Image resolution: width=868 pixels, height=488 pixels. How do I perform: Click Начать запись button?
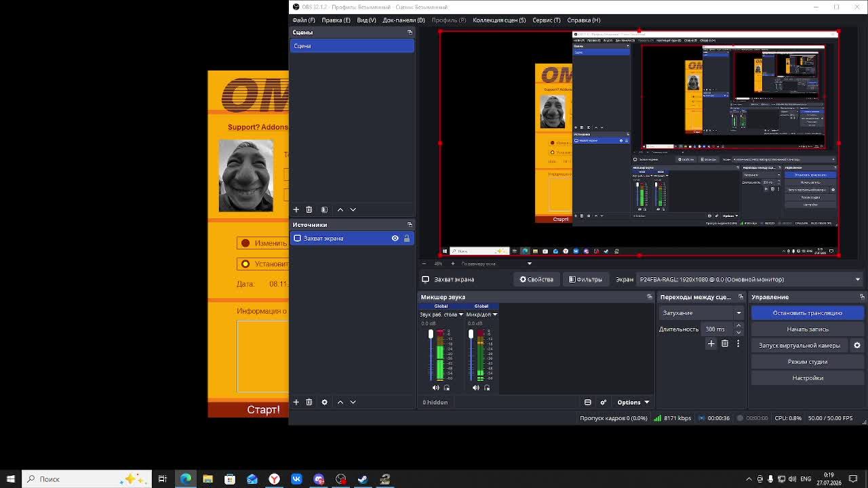807,329
